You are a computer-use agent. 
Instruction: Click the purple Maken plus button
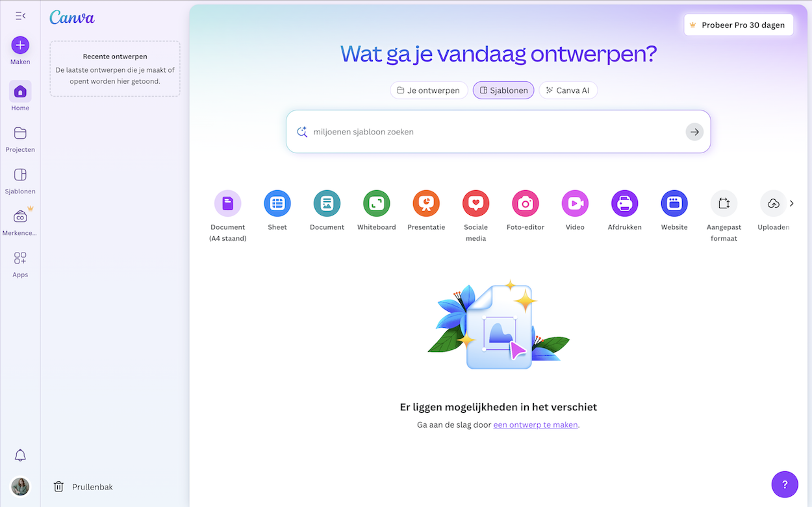coord(20,45)
